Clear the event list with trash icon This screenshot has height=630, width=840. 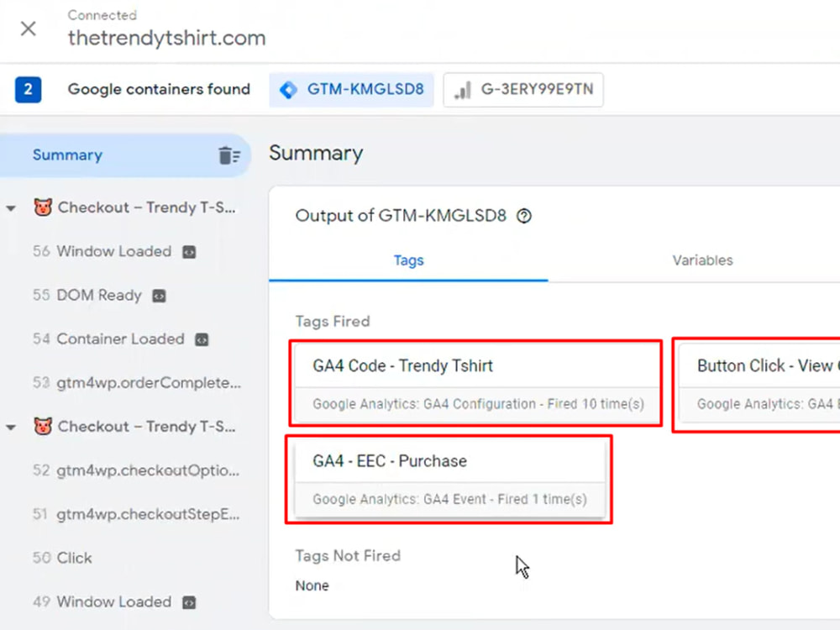[x=229, y=155]
